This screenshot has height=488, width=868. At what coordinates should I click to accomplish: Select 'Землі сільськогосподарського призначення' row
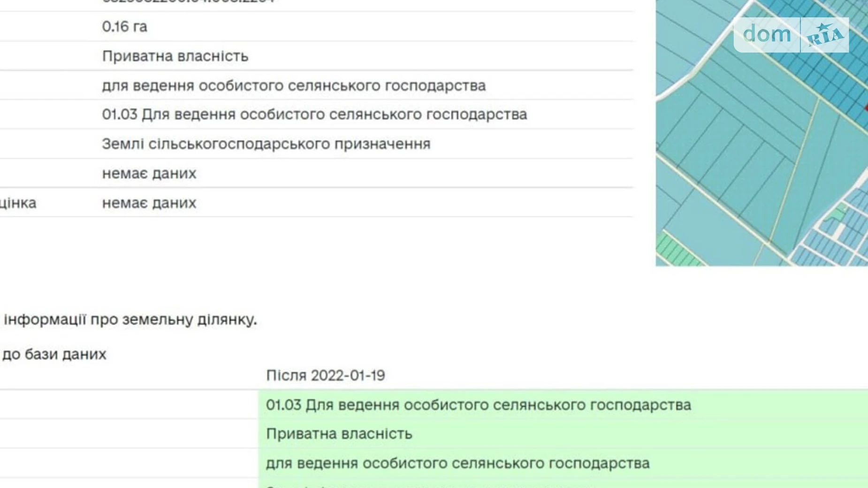point(266,144)
